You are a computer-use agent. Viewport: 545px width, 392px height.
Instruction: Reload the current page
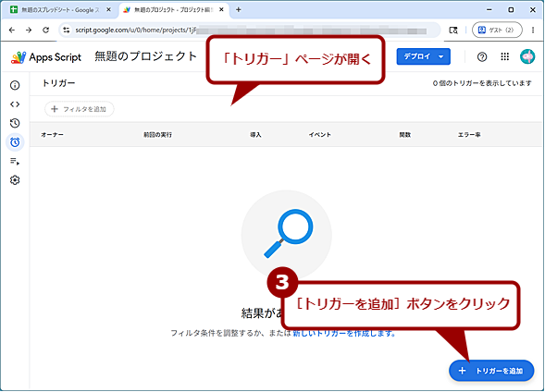click(46, 31)
